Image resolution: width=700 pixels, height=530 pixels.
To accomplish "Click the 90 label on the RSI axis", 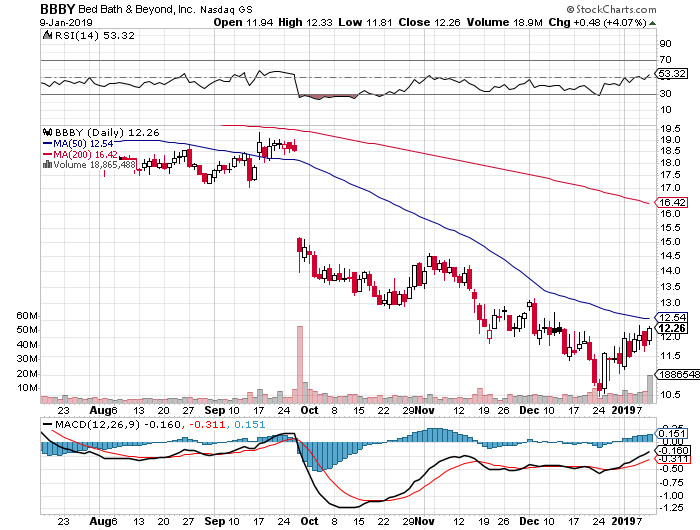I will coord(665,43).
